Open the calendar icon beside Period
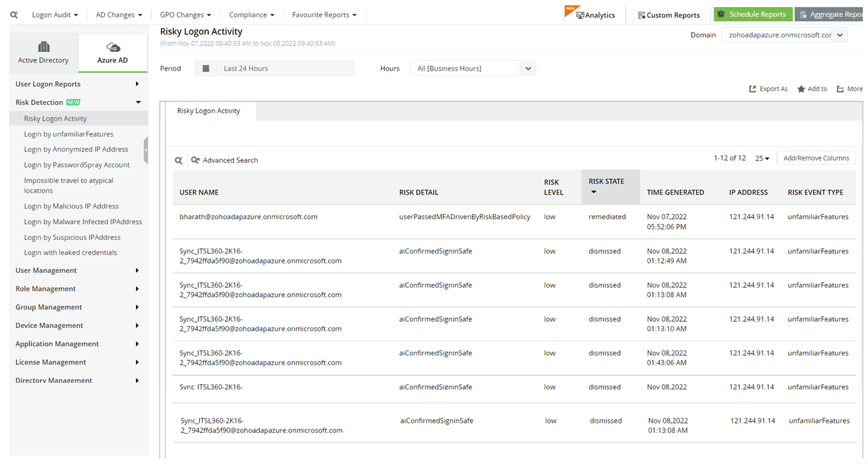 click(x=206, y=69)
